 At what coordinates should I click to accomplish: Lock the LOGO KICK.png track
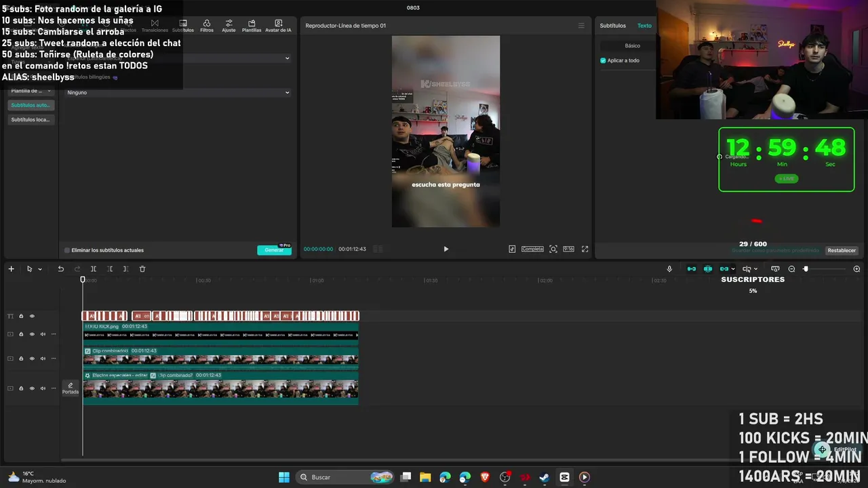[x=21, y=333]
